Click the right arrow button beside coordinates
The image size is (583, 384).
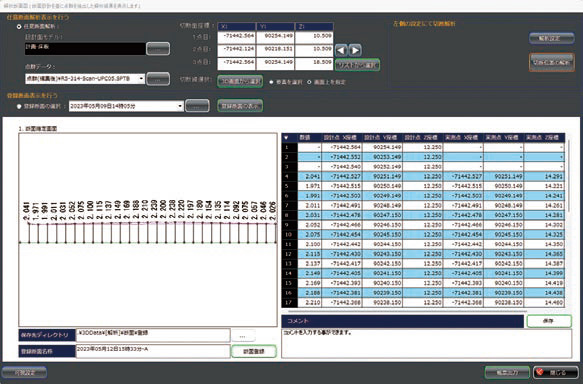(x=355, y=50)
